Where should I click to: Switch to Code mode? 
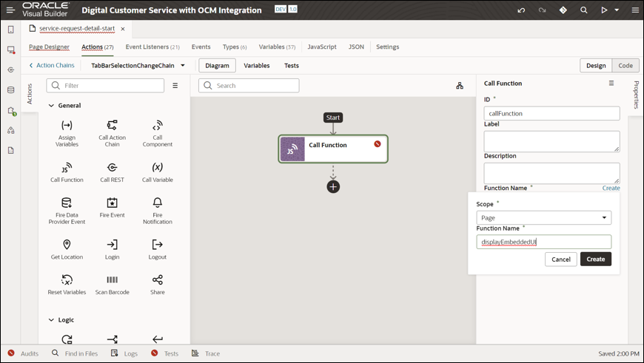tap(625, 66)
